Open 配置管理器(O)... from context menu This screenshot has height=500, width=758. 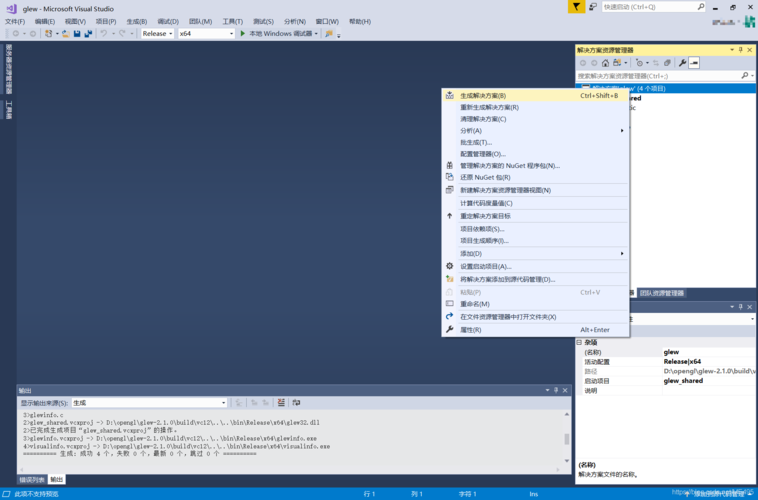[482, 154]
